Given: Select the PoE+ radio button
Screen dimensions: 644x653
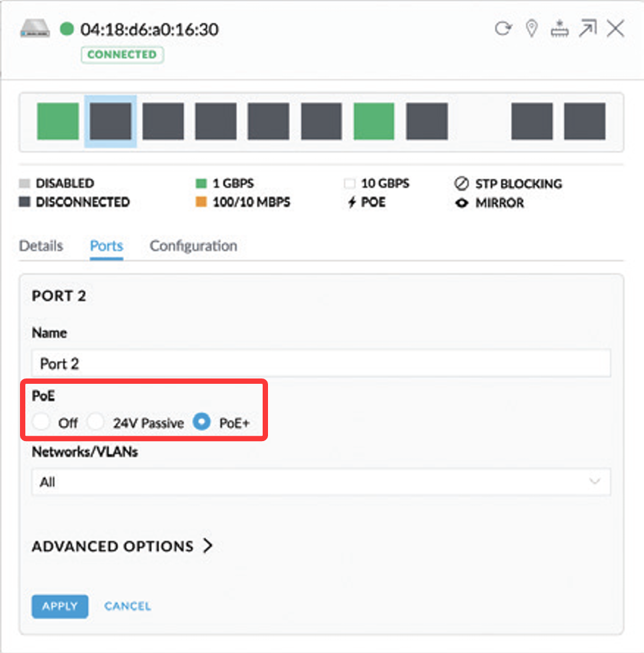Looking at the screenshot, I should (201, 422).
